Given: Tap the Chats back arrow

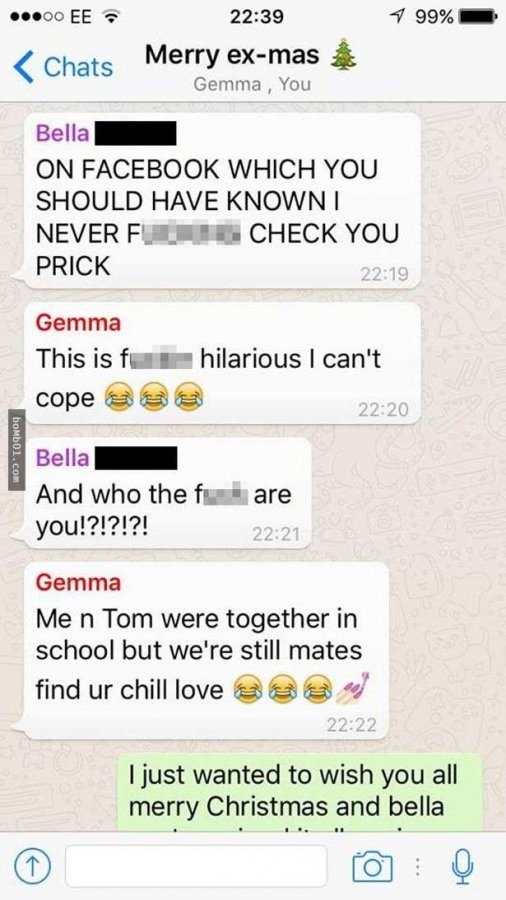Looking at the screenshot, I should [23, 66].
